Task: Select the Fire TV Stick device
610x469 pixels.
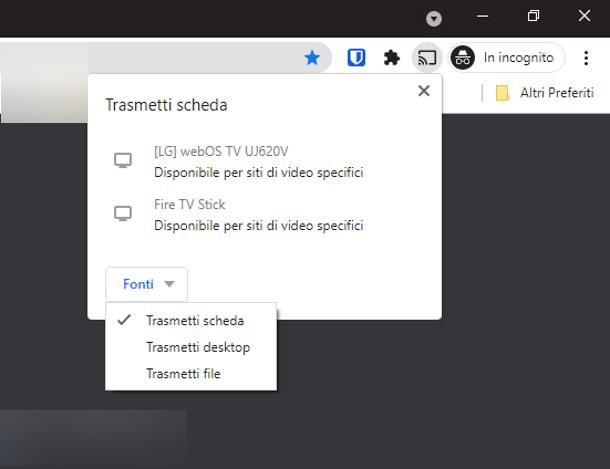Action: [265, 215]
